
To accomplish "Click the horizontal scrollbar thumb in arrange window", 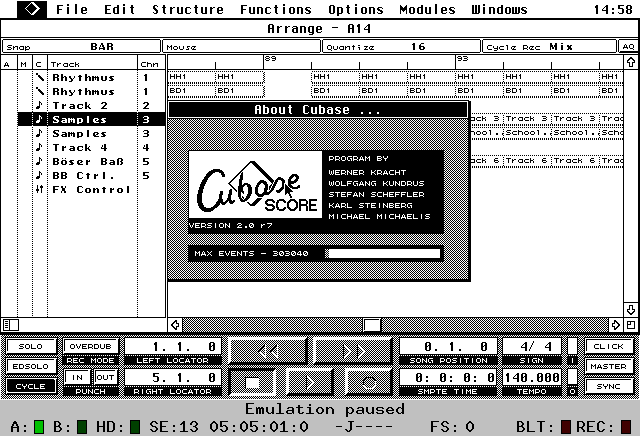I will pos(371,324).
